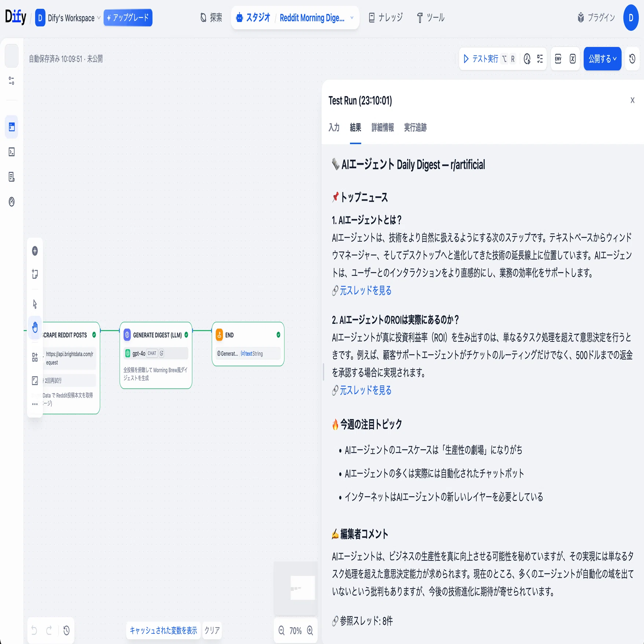
Task: Click the add note icon
Action: [35, 274]
